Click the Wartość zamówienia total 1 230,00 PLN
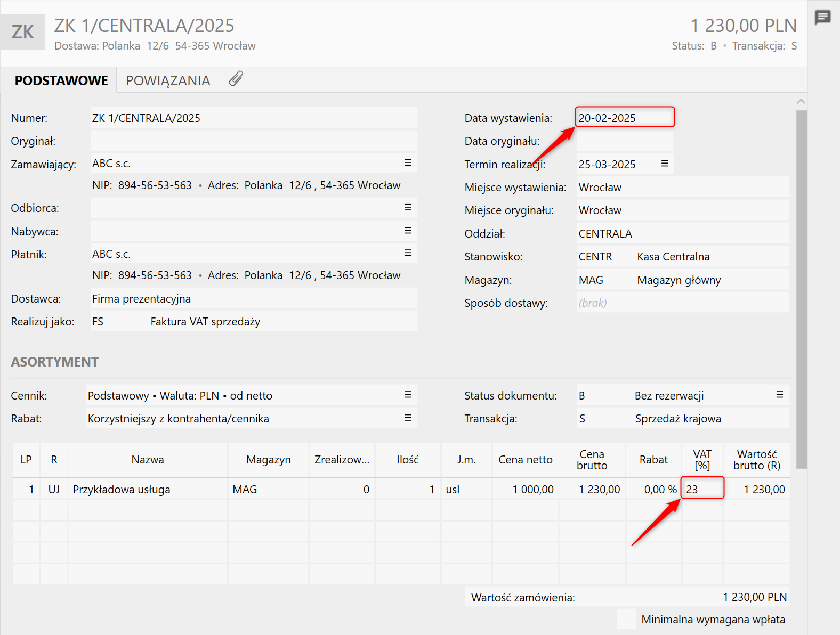The width and height of the screenshot is (840, 635). coord(755,597)
